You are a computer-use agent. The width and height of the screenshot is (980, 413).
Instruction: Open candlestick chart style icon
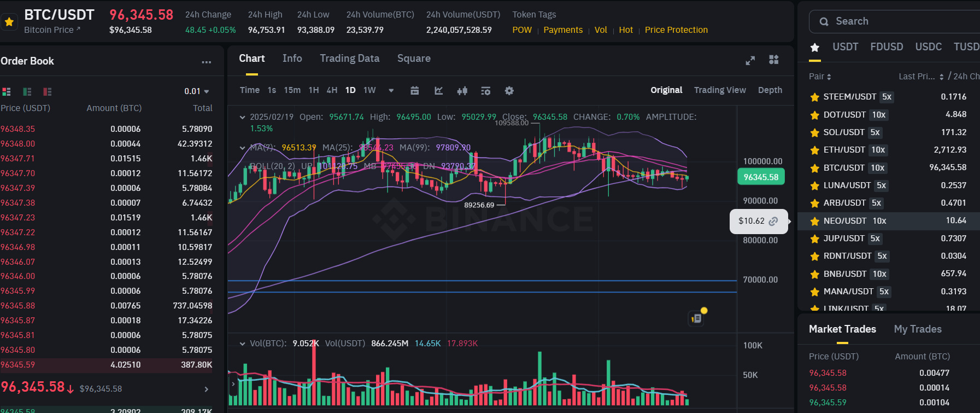coord(462,91)
